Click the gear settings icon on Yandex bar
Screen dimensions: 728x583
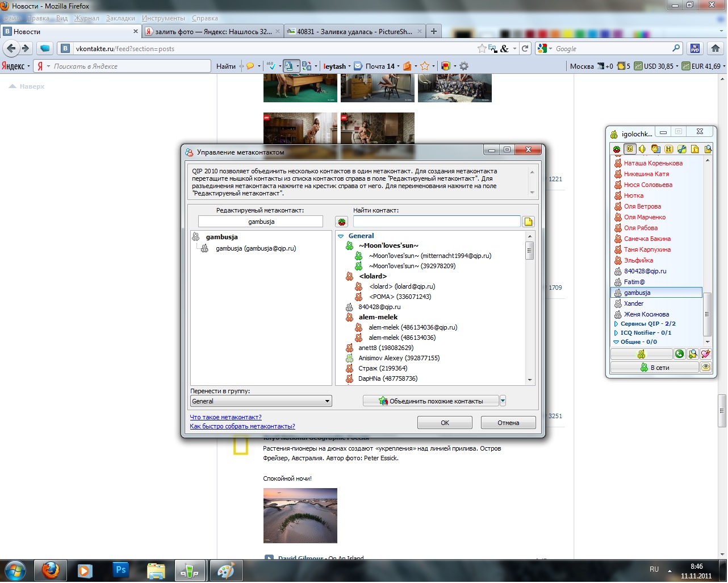click(464, 66)
